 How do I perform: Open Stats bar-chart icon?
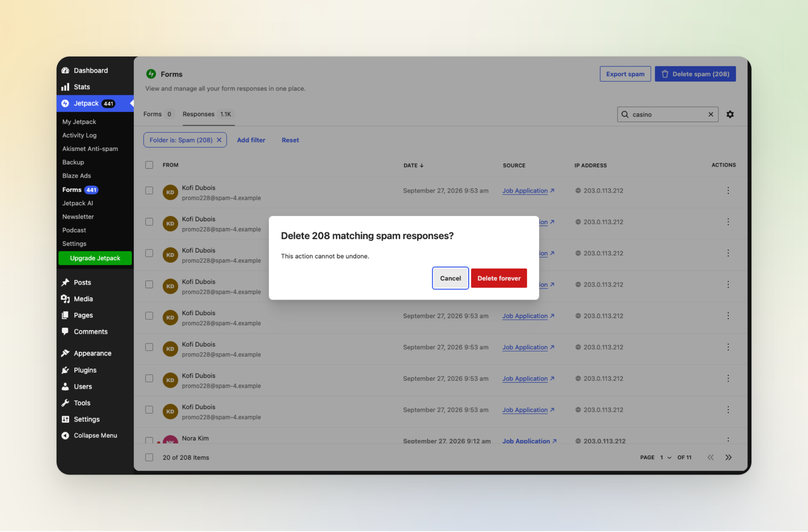click(65, 87)
